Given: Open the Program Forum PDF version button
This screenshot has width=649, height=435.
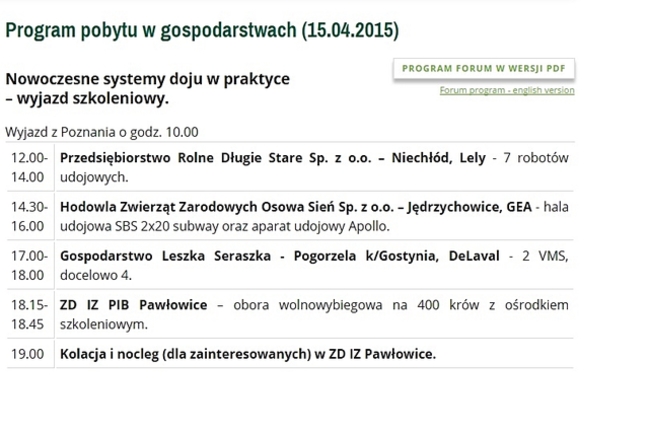Looking at the screenshot, I should [484, 69].
